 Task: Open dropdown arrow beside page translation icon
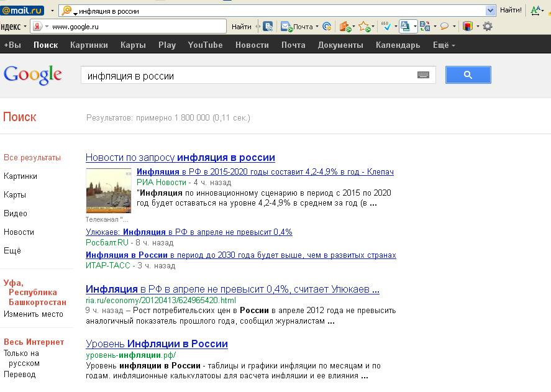pyautogui.click(x=435, y=26)
